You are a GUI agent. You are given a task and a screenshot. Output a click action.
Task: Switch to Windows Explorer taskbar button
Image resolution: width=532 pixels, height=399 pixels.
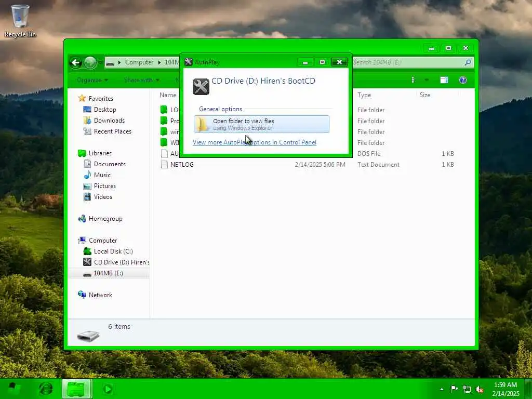pos(76,389)
